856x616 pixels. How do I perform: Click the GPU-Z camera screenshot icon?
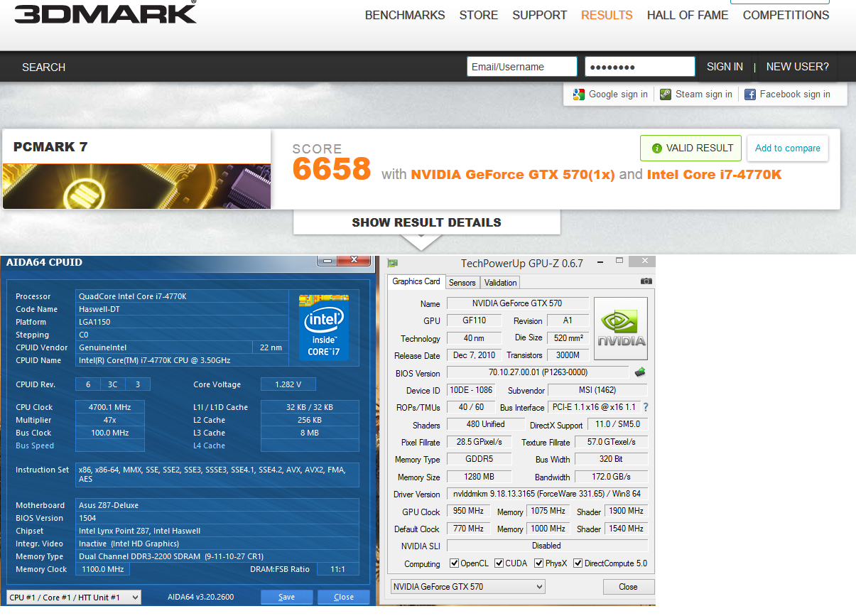click(646, 281)
